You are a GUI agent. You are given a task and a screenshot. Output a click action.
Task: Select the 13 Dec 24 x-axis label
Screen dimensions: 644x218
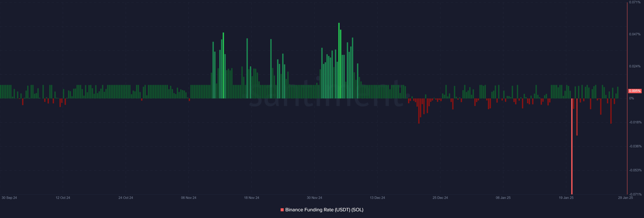point(377,198)
